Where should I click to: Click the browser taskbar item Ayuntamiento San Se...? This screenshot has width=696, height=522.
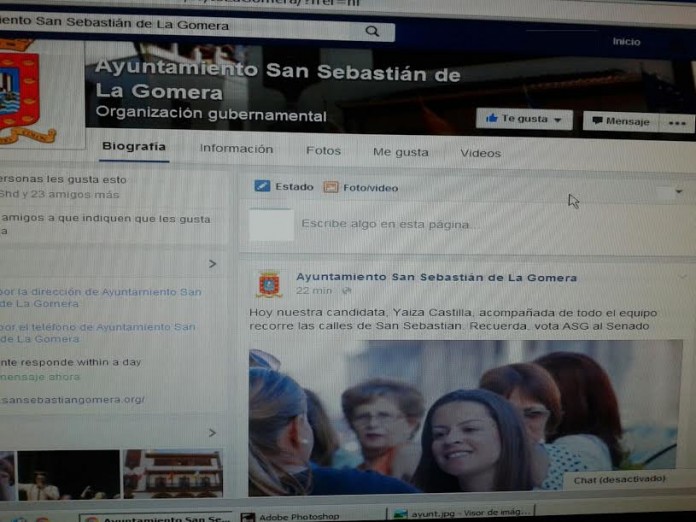click(156, 518)
